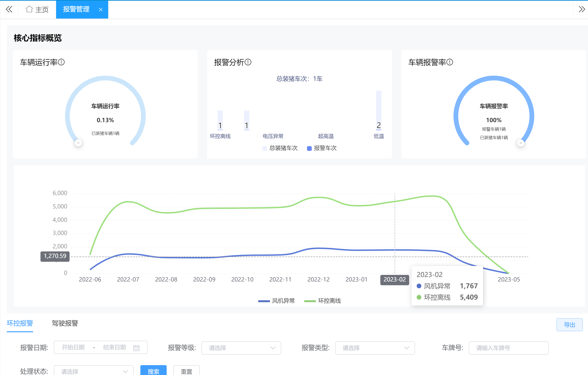
Task: Click 1,270.59 y-axis marker label
Action: point(55,256)
